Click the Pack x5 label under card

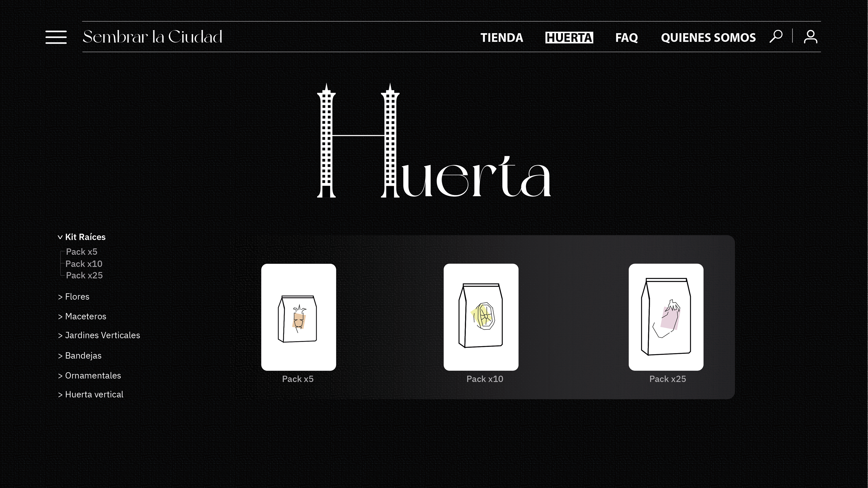298,379
